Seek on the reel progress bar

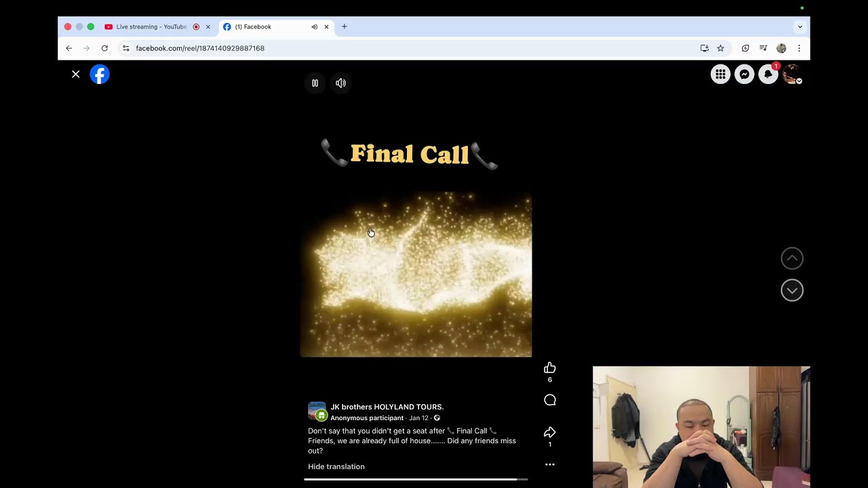point(416,479)
